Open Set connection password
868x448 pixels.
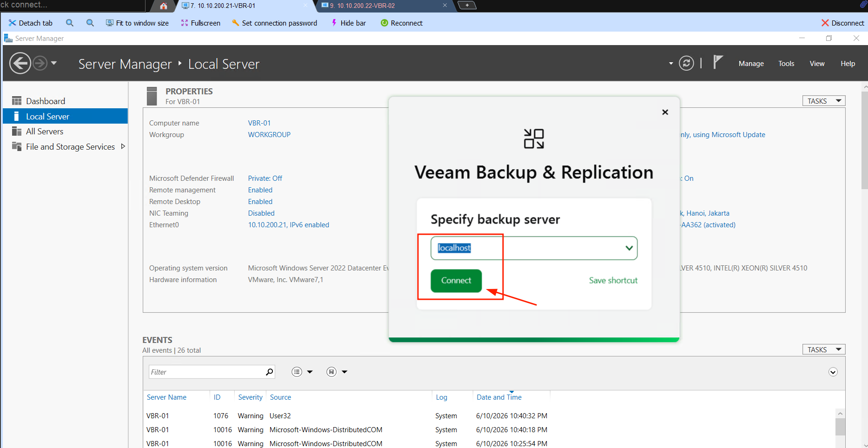[x=274, y=23]
